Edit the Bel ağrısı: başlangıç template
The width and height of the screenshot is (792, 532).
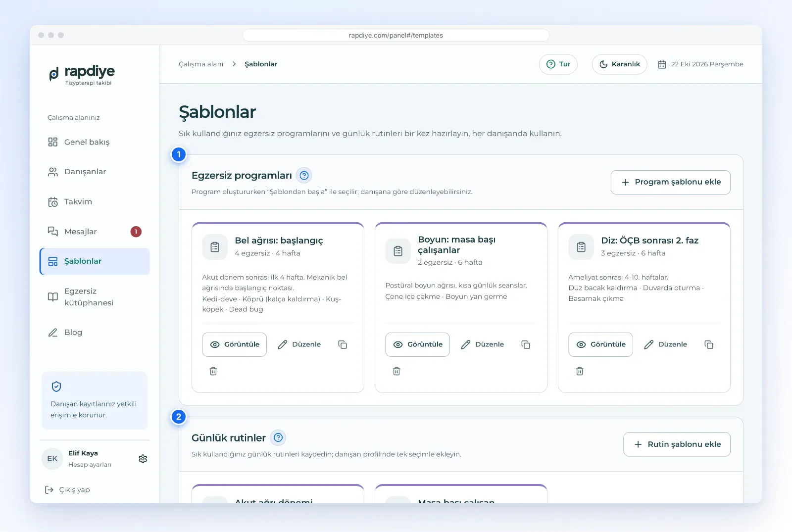(x=299, y=344)
